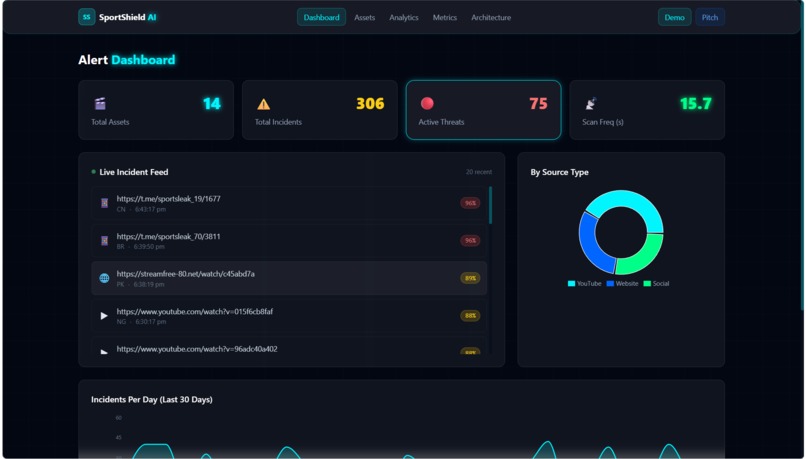Click the green live status dot

(94, 172)
